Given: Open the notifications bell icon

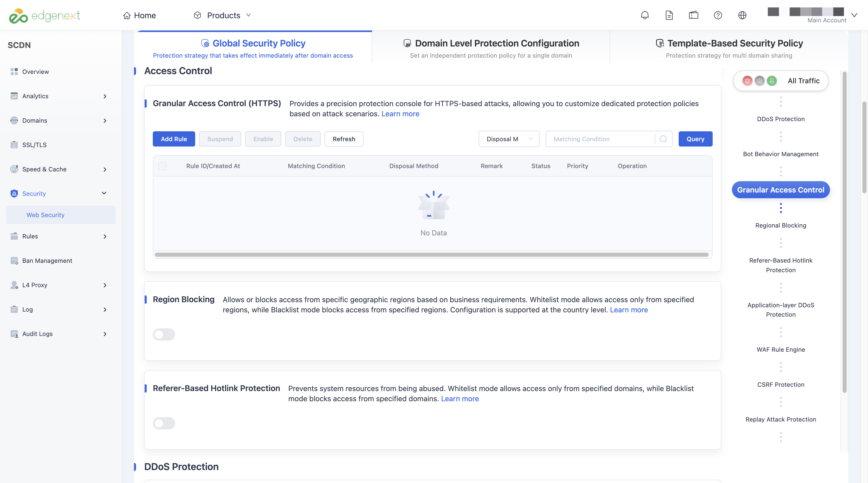Looking at the screenshot, I should pos(645,15).
